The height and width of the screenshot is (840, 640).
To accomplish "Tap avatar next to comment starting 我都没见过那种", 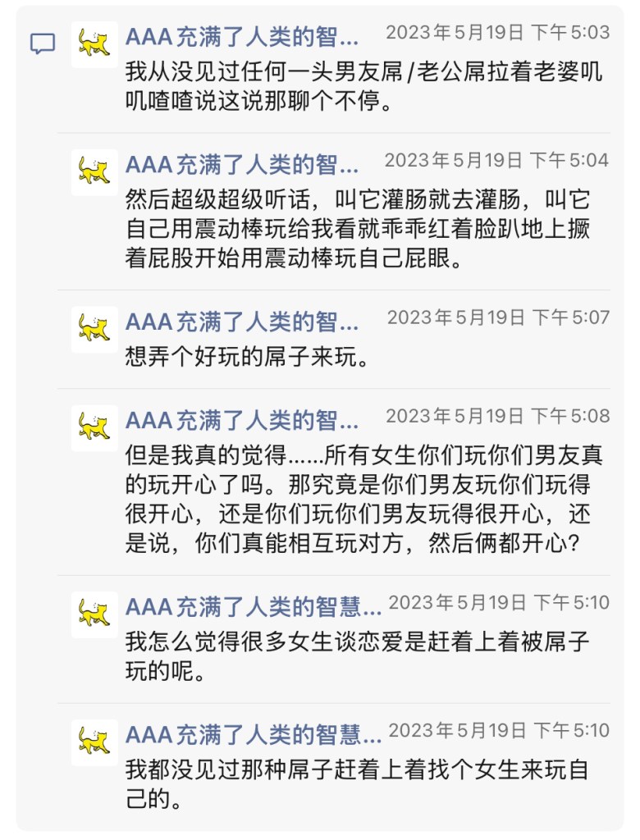I will [x=94, y=742].
